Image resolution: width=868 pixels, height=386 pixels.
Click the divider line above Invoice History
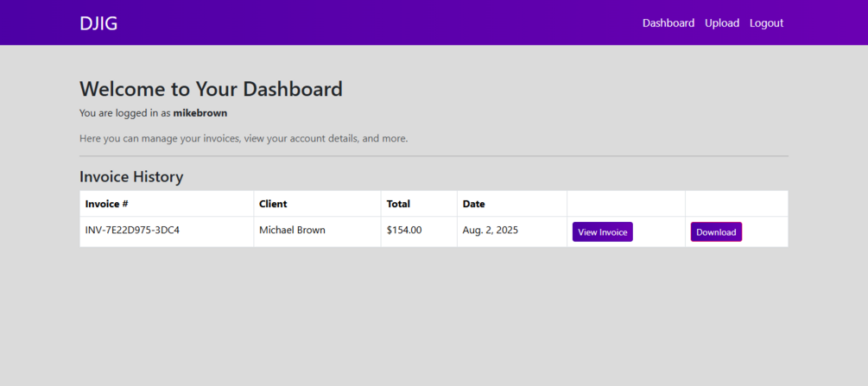tap(434, 156)
